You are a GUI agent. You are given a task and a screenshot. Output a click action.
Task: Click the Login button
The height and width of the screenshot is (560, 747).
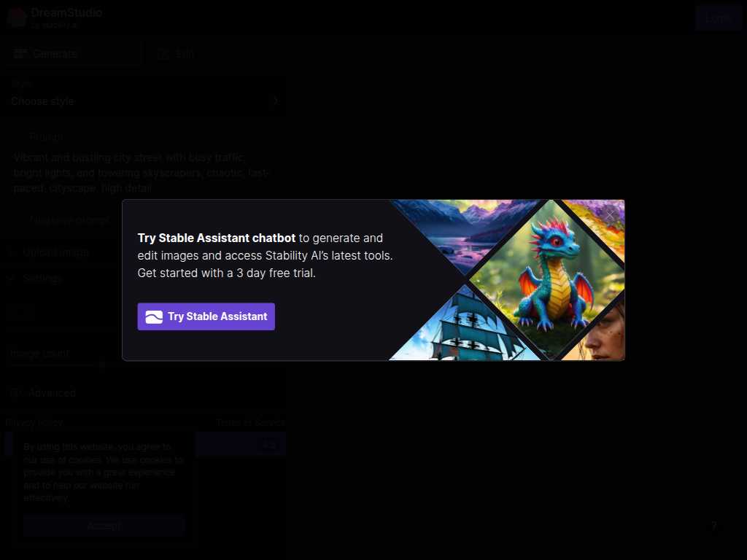click(718, 18)
